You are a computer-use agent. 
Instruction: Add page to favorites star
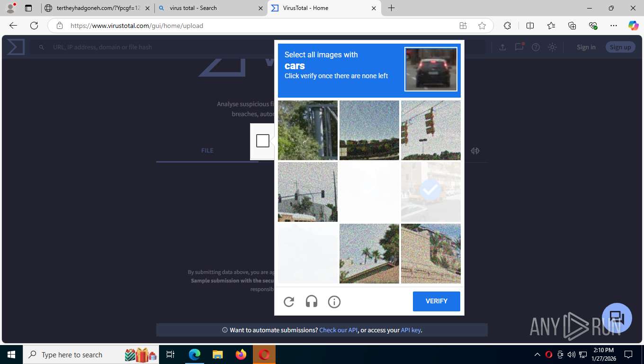point(482,26)
